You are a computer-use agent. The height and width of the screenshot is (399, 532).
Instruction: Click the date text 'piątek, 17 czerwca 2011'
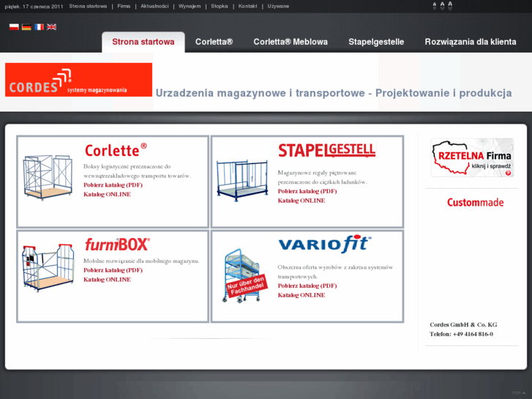34,7
